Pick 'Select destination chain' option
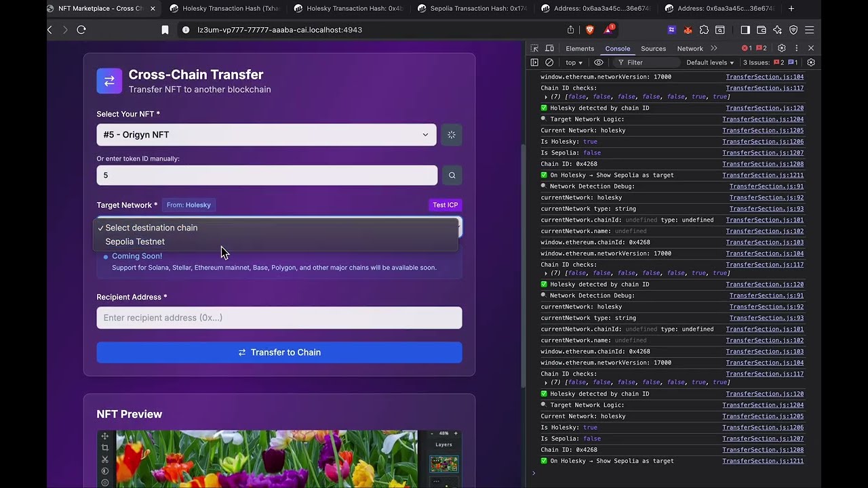The height and width of the screenshot is (488, 868). pos(275,228)
